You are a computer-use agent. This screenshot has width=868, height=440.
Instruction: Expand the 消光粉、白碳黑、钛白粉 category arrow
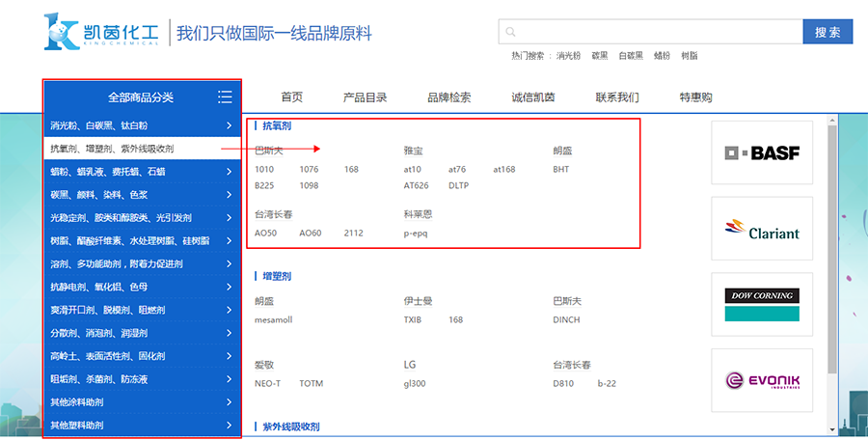pos(229,125)
